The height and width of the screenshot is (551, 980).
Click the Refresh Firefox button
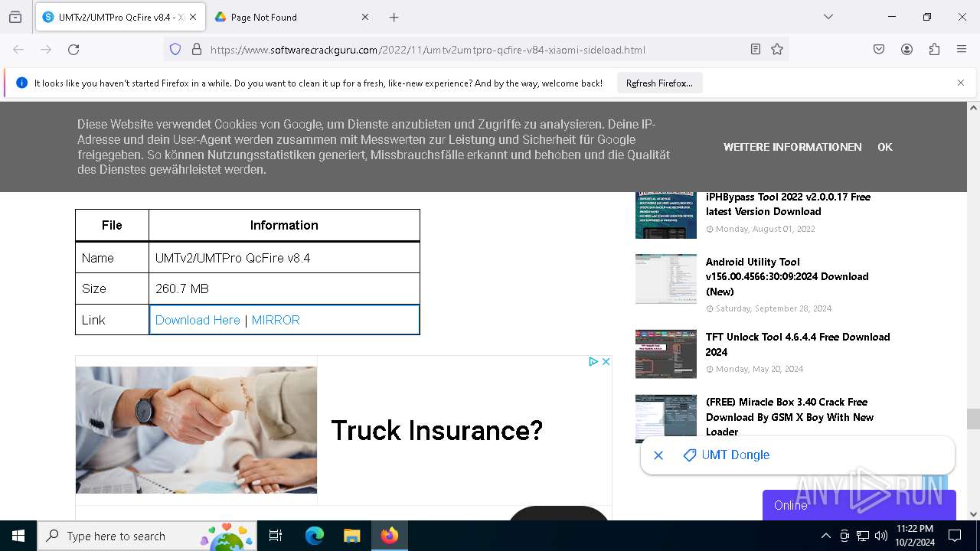[x=659, y=83]
